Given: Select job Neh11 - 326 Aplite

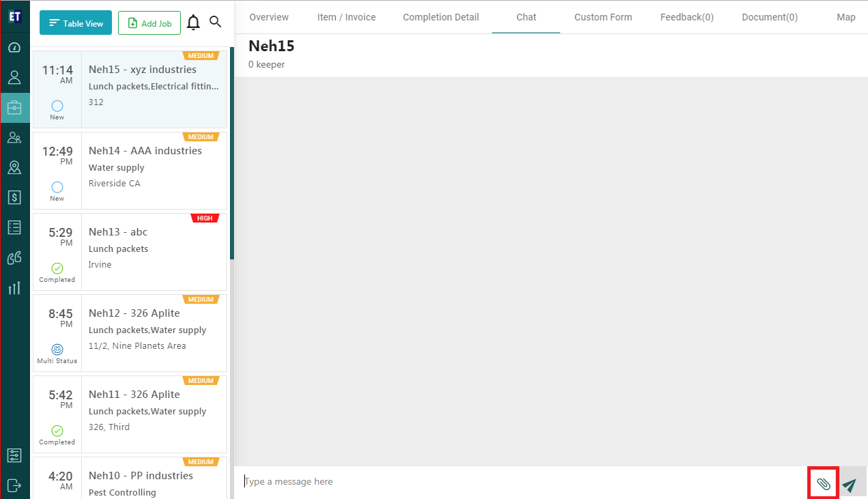Looking at the screenshot, I should click(x=130, y=414).
